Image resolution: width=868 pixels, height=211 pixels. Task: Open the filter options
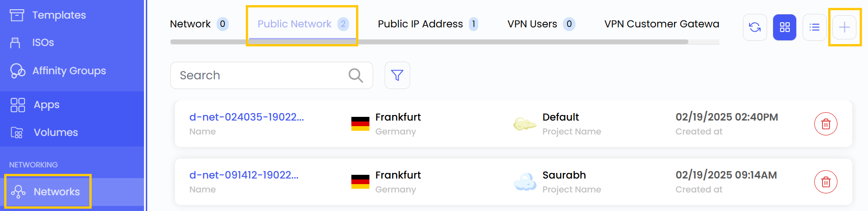(397, 75)
